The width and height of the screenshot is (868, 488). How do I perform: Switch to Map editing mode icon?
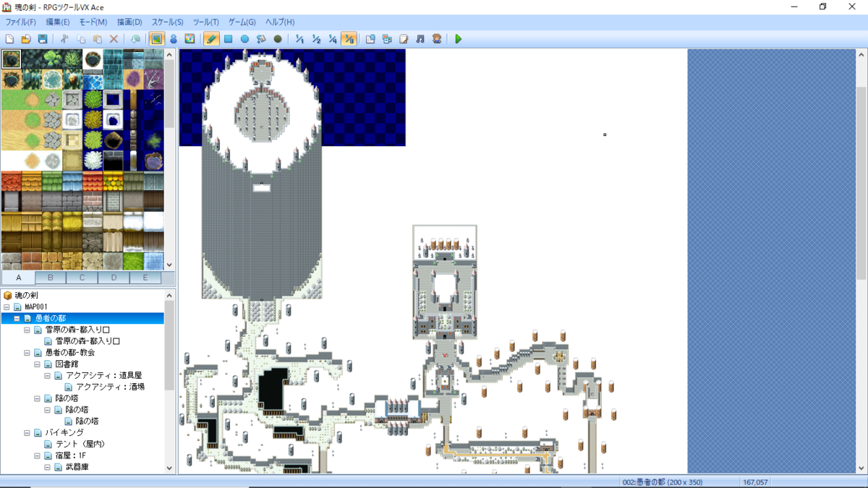[157, 39]
